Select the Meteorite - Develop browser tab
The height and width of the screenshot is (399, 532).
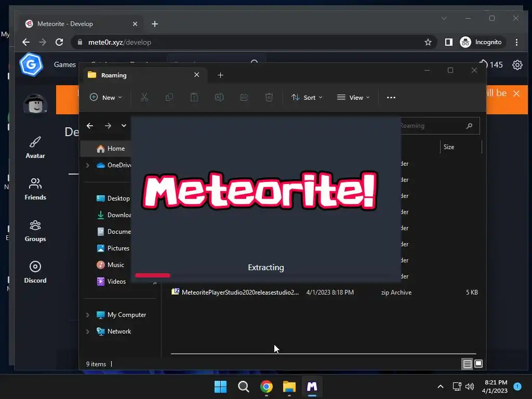82,24
